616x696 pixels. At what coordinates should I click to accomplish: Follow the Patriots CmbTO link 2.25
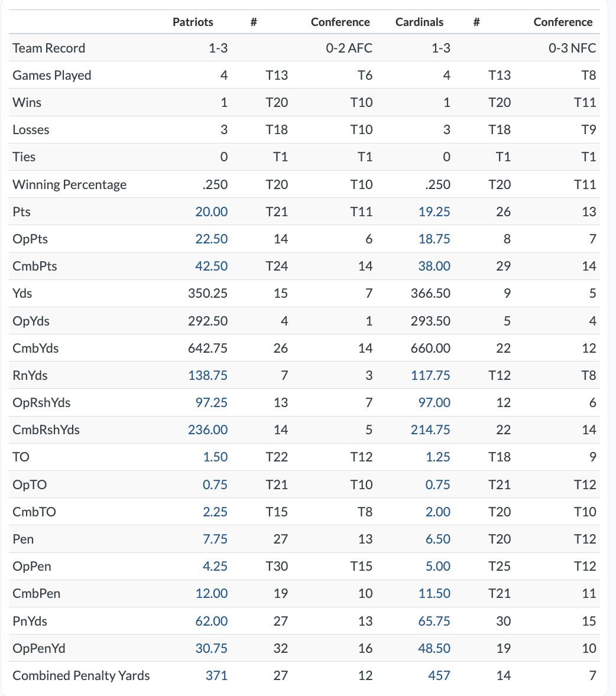(x=215, y=512)
